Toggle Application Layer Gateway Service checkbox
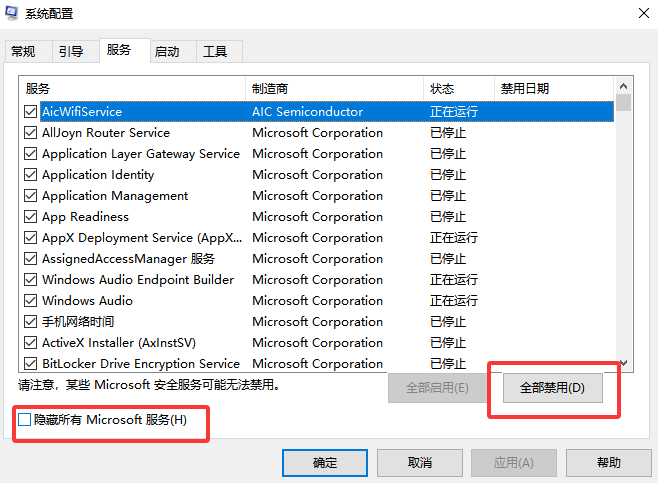 [x=30, y=154]
